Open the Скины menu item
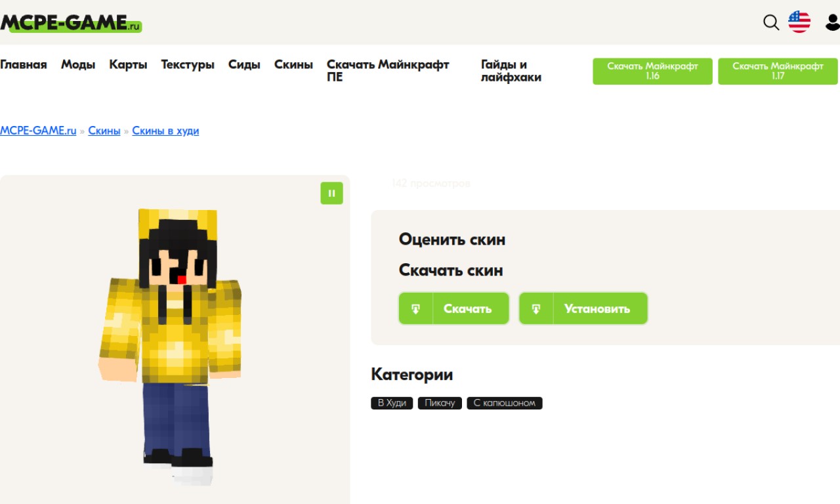Viewport: 840px width, 504px height. point(293,64)
